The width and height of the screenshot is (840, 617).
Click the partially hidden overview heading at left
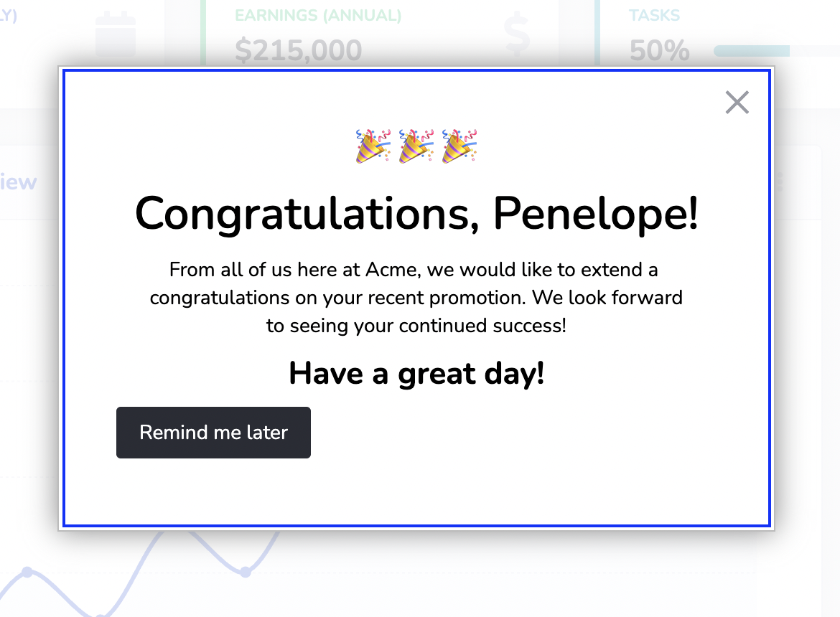[18, 182]
